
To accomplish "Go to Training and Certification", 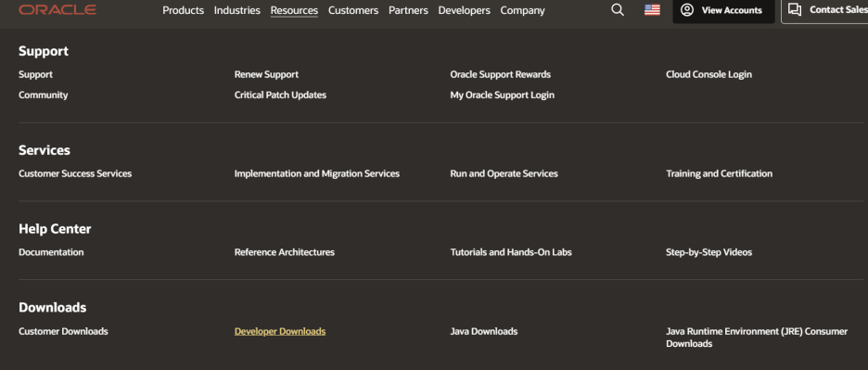I will (719, 173).
